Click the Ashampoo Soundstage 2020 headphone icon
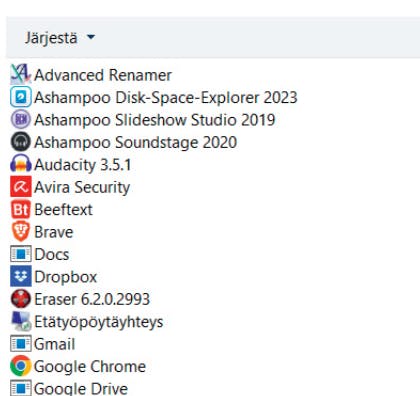This screenshot has width=420, height=396. [x=21, y=141]
